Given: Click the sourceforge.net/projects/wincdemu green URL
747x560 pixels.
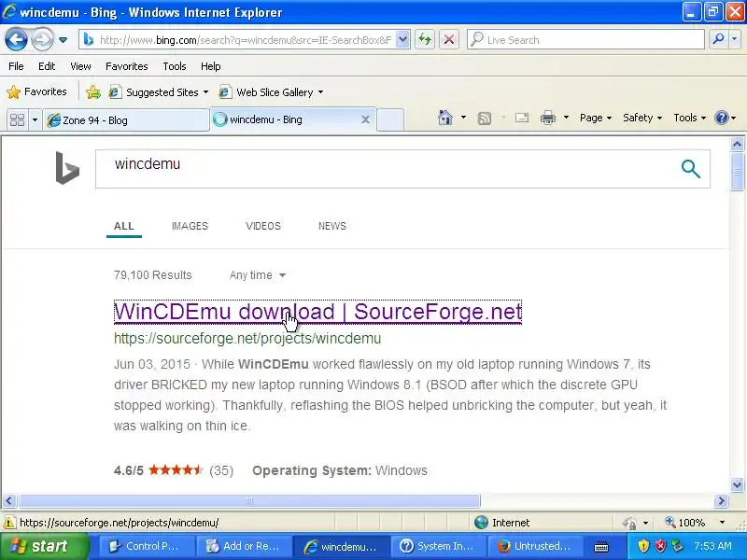Looking at the screenshot, I should 247,339.
